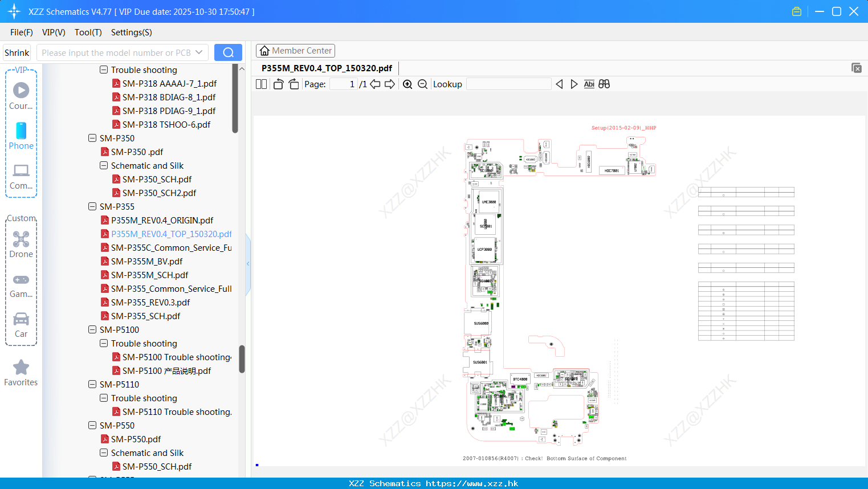868x489 pixels.
Task: Open SM-P318 BDIAG-8_1.pdf
Action: (x=169, y=97)
